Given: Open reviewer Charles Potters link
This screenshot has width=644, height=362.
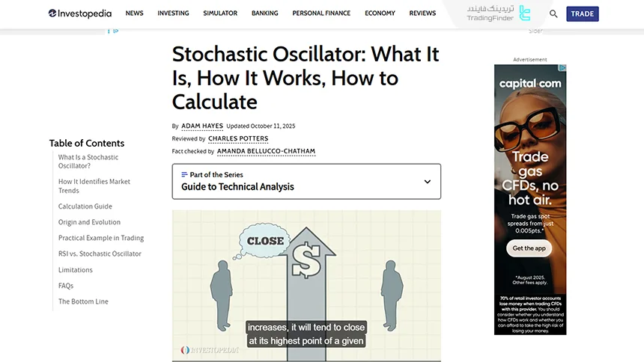Looking at the screenshot, I should pyautogui.click(x=238, y=138).
